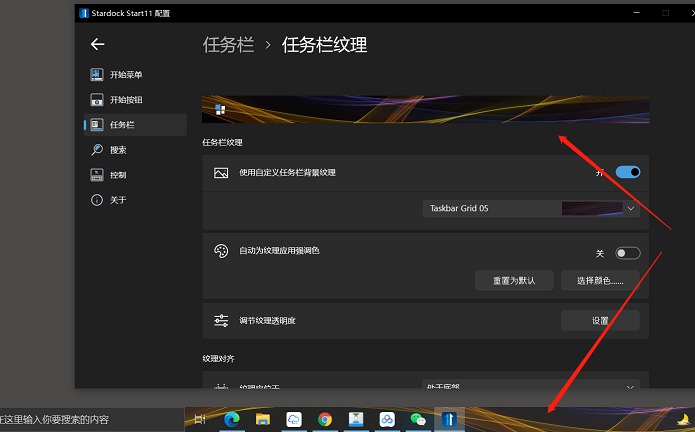Click the 使用自定义任务栏背景纹理 label
The width and height of the screenshot is (695, 432).
[x=287, y=172]
